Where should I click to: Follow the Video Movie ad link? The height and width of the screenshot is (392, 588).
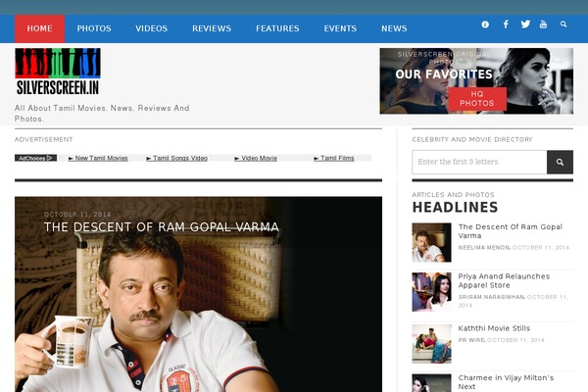pyautogui.click(x=256, y=159)
